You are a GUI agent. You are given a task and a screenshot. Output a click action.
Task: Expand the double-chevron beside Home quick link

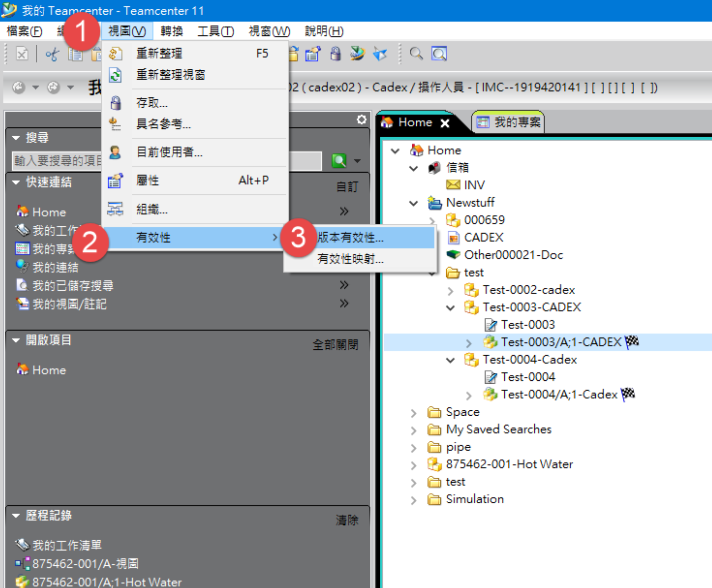pos(344,211)
